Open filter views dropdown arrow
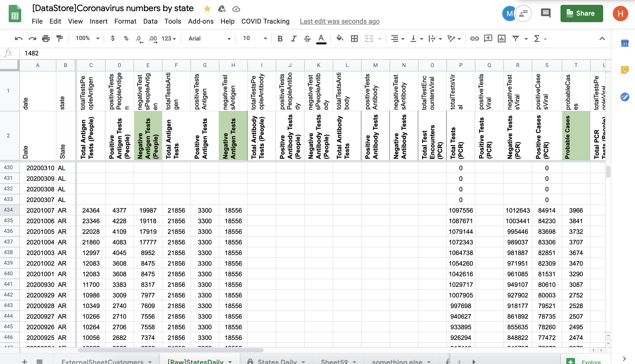 (526, 39)
